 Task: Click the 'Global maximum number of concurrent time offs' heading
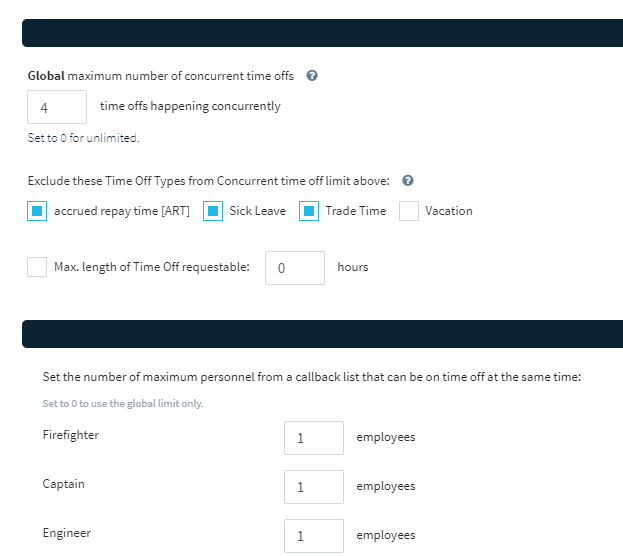click(x=161, y=76)
